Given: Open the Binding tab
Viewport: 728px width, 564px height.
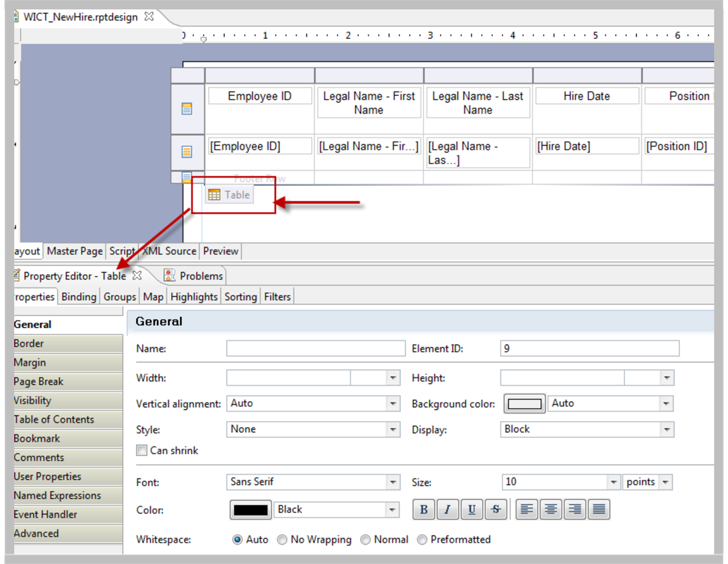Looking at the screenshot, I should coord(79,297).
